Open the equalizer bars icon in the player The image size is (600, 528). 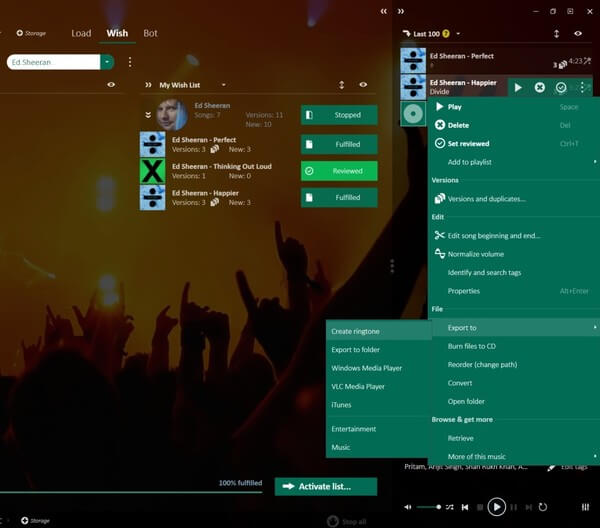[x=585, y=507]
